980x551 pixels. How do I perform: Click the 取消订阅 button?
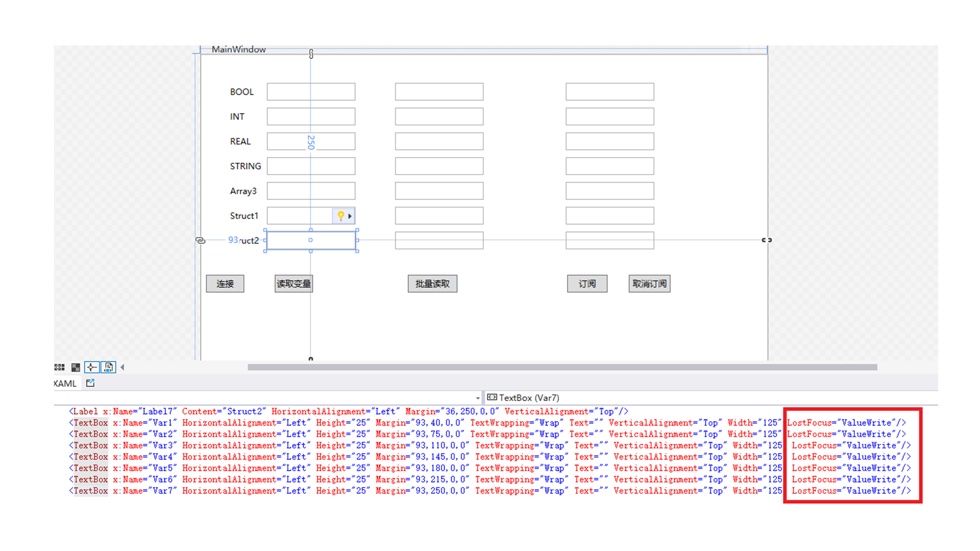[x=649, y=284]
